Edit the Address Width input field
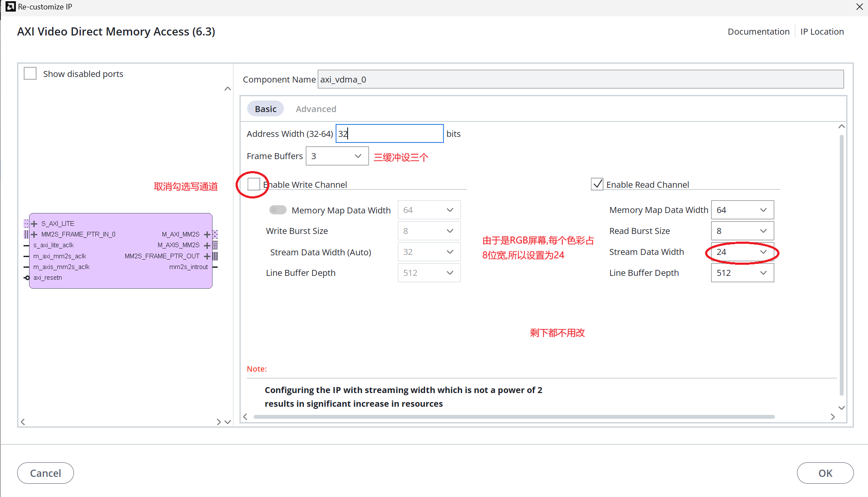 click(x=390, y=134)
